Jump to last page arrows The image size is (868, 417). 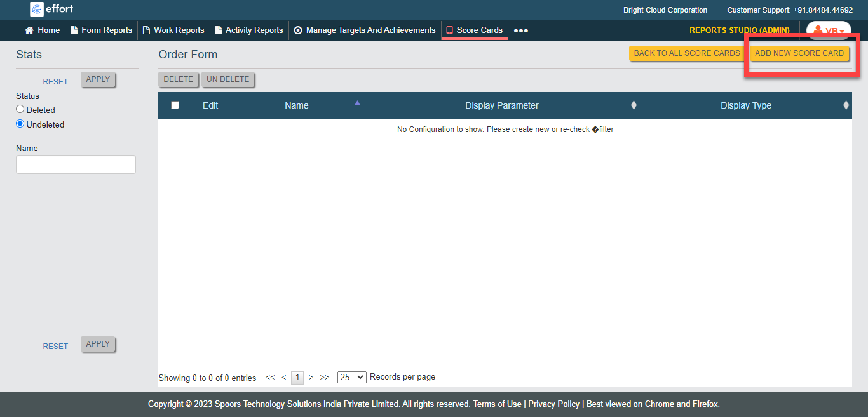pos(325,377)
